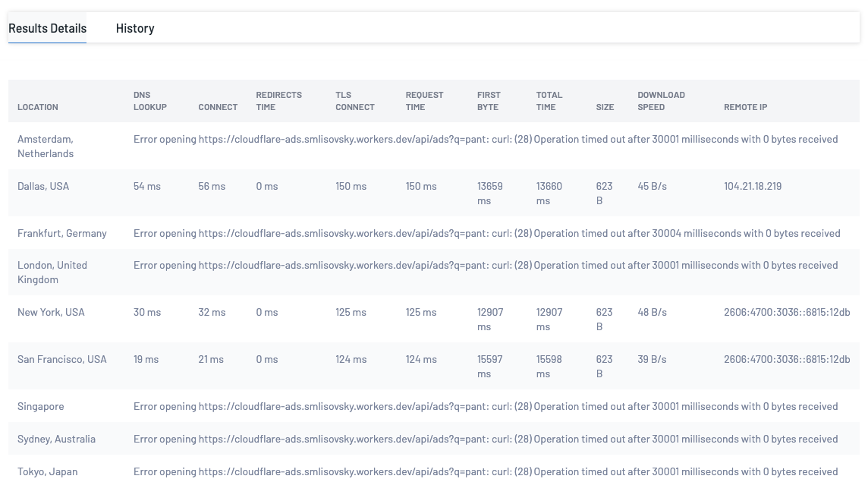Click the Redirects Time column header
Screen dimensions: 868x501
(x=278, y=101)
